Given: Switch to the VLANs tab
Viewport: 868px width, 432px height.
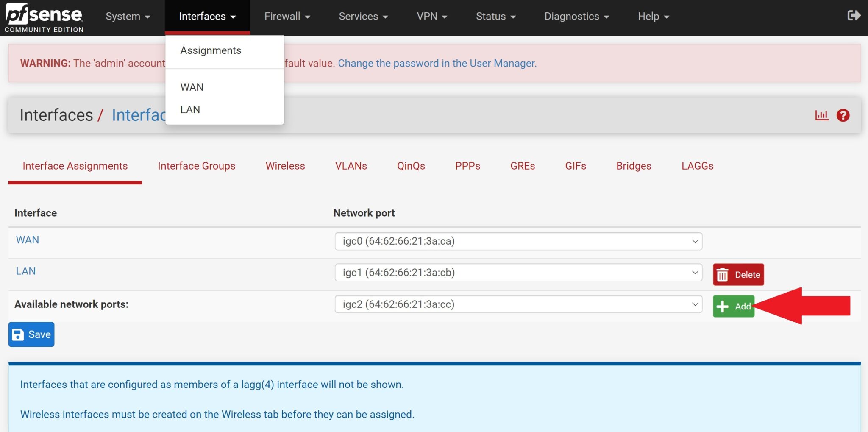Looking at the screenshot, I should [x=351, y=166].
